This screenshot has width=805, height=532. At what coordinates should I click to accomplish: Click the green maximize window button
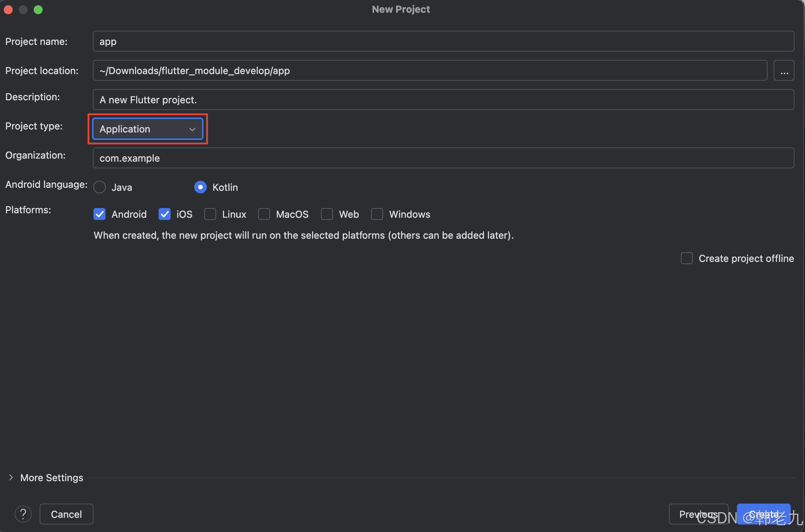click(38, 10)
